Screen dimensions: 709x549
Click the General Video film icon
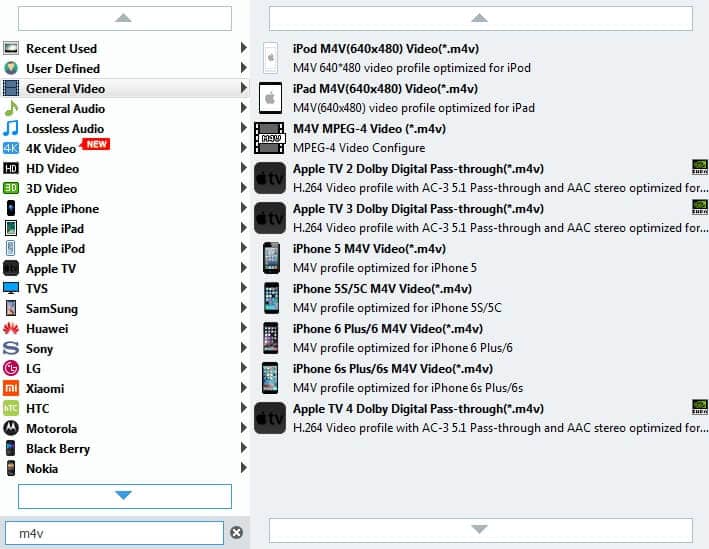(11, 88)
